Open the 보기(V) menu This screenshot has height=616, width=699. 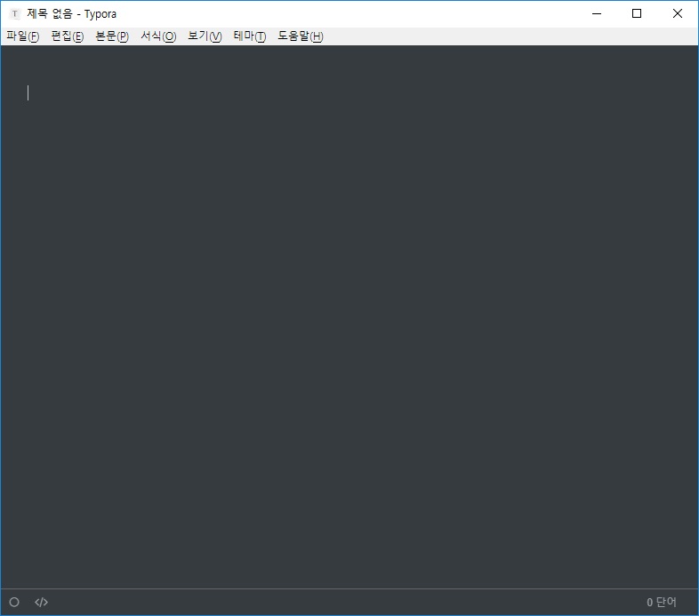(x=205, y=36)
